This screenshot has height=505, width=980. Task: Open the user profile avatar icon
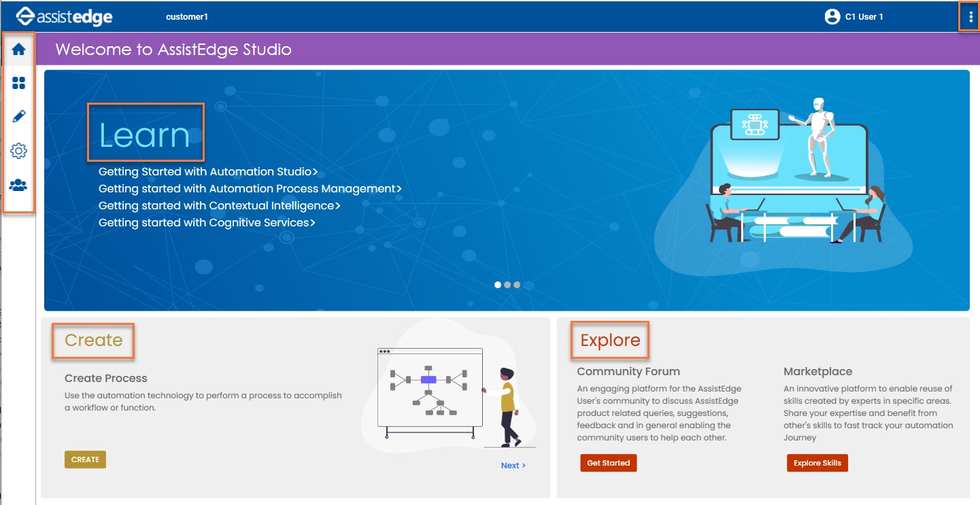click(832, 16)
